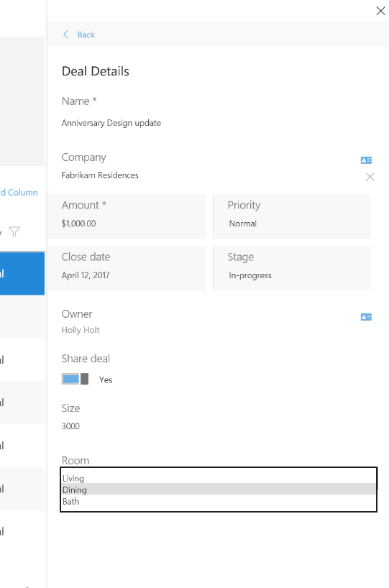Open the Priority dropdown showing Normal
This screenshot has width=389, height=588.
(x=292, y=216)
